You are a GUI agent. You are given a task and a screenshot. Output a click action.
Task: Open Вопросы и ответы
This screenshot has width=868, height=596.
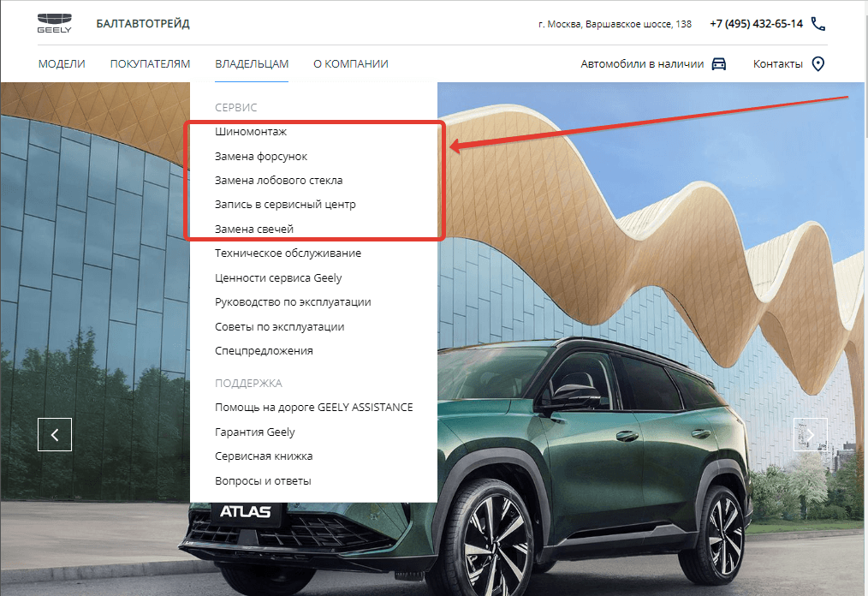point(263,480)
